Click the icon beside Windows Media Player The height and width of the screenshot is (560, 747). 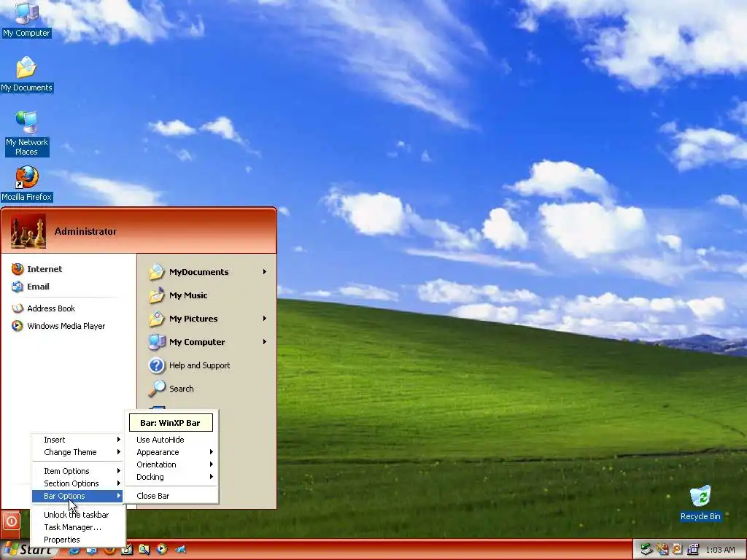pos(18,326)
